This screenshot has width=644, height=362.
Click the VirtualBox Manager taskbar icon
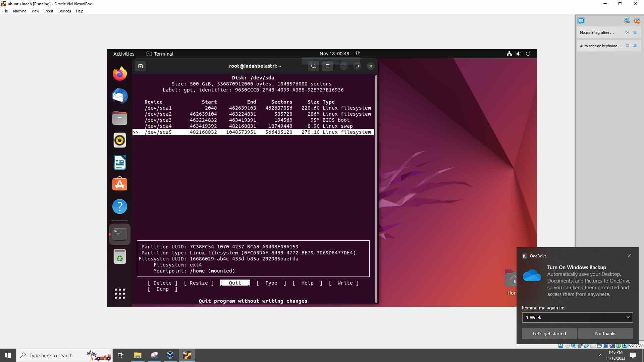point(170,355)
